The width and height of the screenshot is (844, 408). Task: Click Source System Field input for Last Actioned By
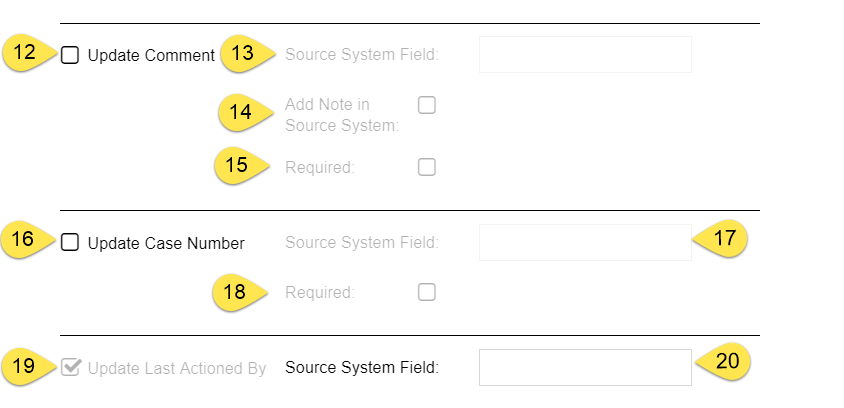click(585, 367)
